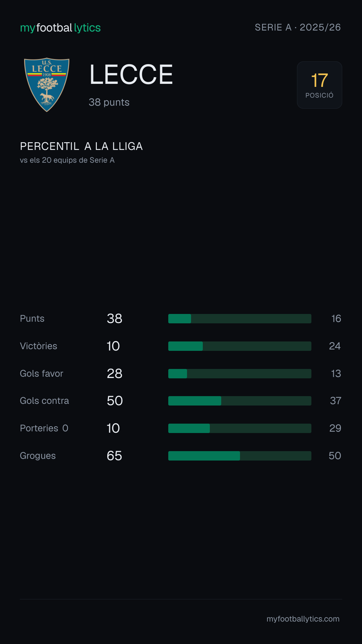Click the Grogues value 65
This screenshot has height=644, width=362.
click(114, 456)
